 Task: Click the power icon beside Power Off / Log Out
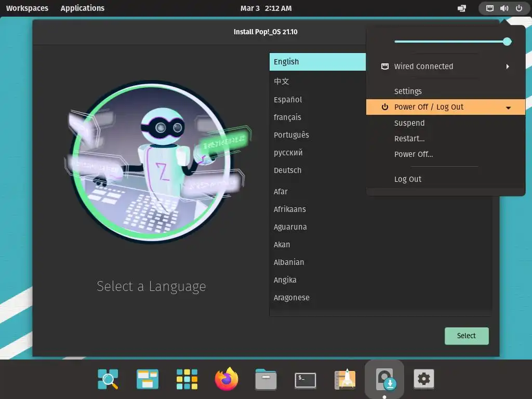(x=385, y=107)
